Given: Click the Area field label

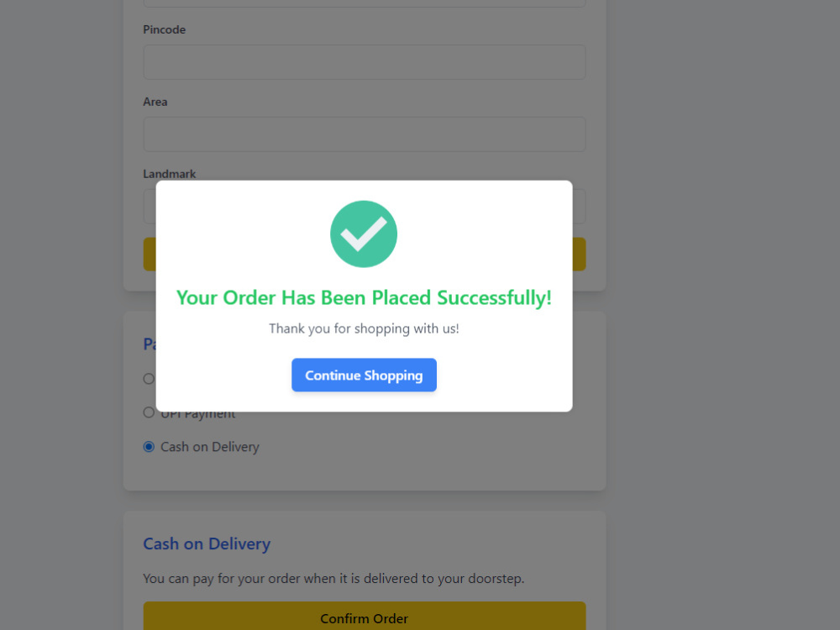Looking at the screenshot, I should coord(155,102).
